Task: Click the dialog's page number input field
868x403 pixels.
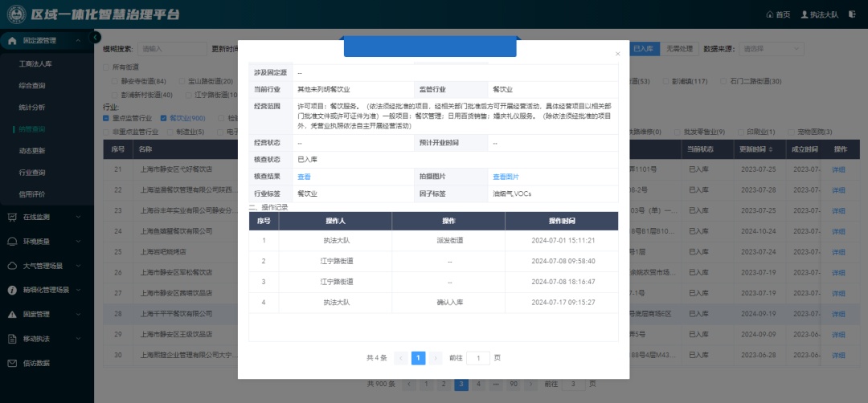Action: 477,358
